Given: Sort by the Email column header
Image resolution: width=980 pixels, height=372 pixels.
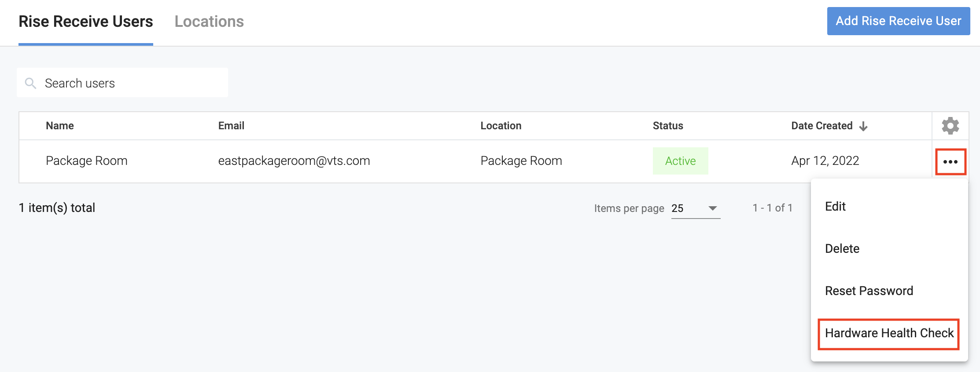Looking at the screenshot, I should 231,126.
